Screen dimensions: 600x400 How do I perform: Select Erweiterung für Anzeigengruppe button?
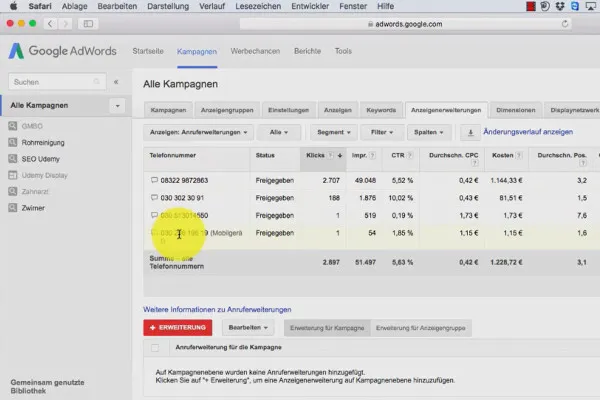coord(421,328)
